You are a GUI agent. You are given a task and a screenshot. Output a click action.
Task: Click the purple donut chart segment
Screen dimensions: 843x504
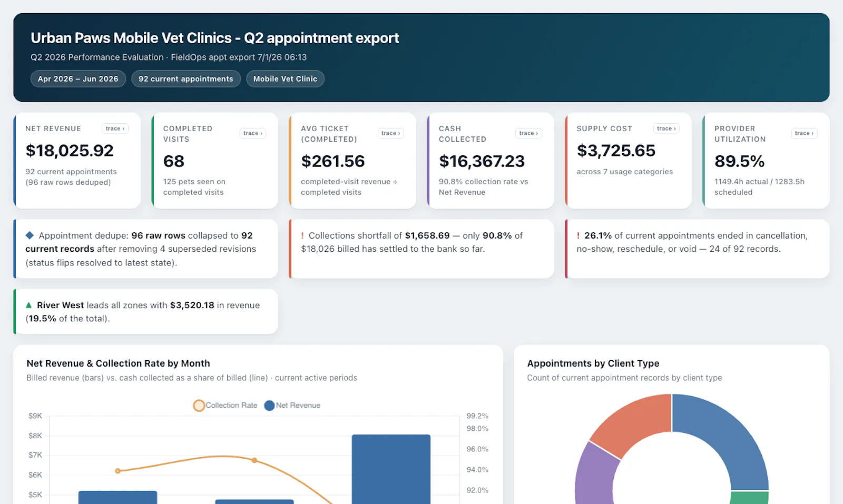tap(595, 474)
